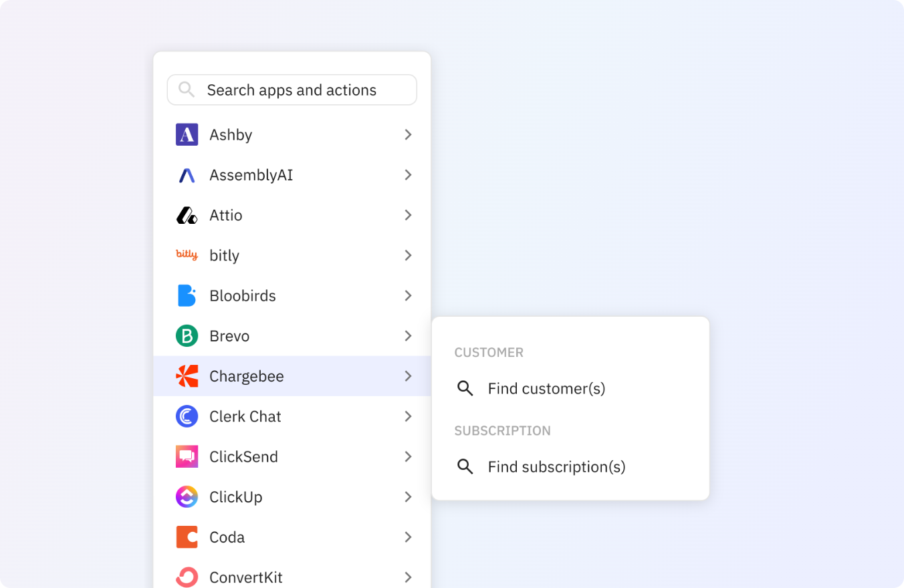Click the AssemblyAI logo icon
The image size is (904, 588).
tap(187, 175)
